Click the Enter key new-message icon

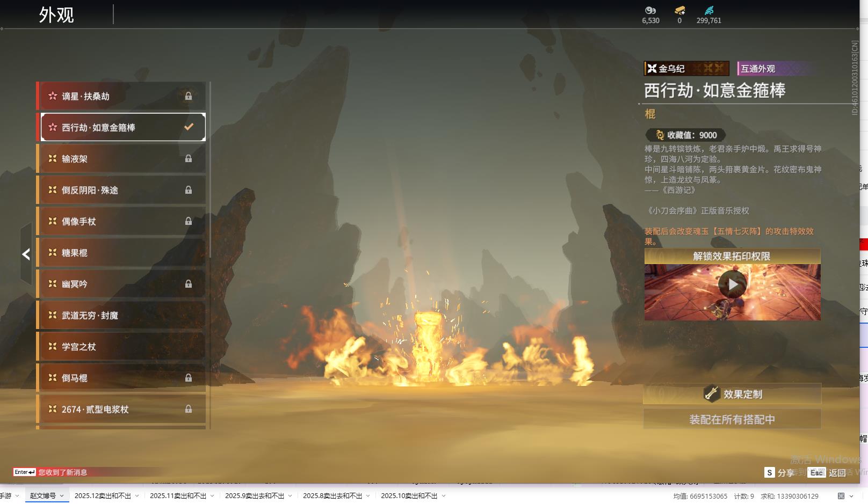(25, 472)
